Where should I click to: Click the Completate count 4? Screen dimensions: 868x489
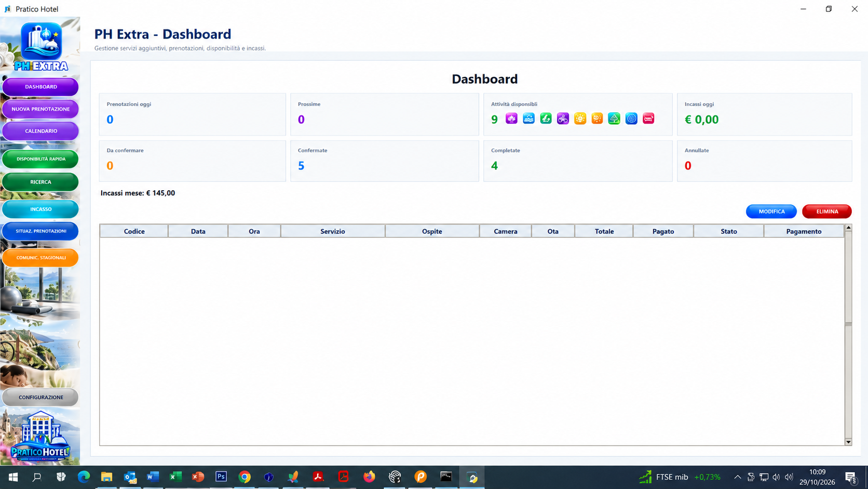494,166
